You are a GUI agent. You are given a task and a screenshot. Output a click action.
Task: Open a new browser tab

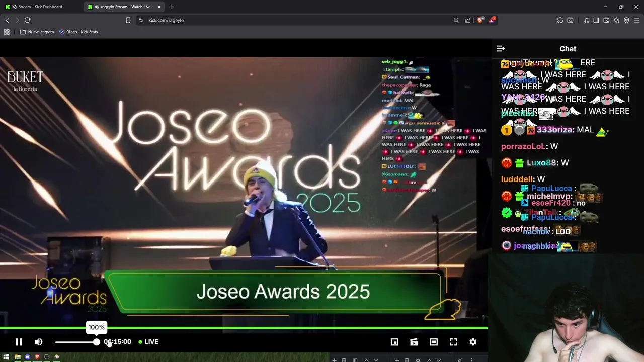click(x=172, y=7)
